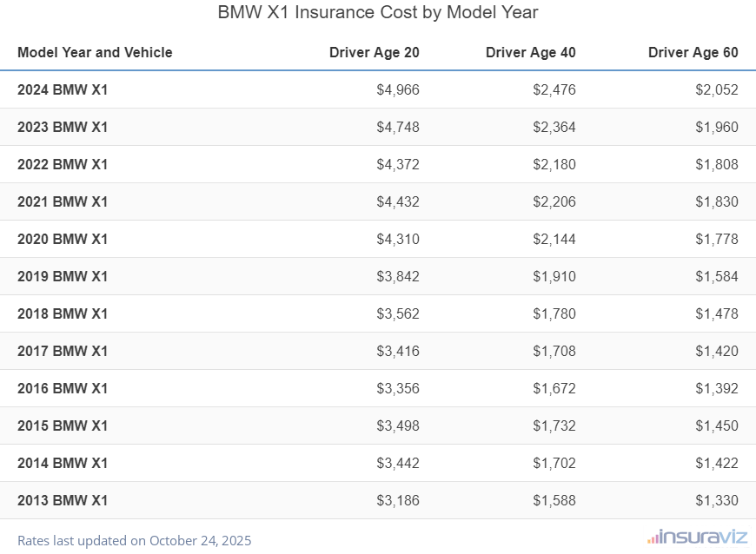The image size is (756, 554).
Task: Select the 2019 BMW X1 row label
Action: click(x=63, y=276)
